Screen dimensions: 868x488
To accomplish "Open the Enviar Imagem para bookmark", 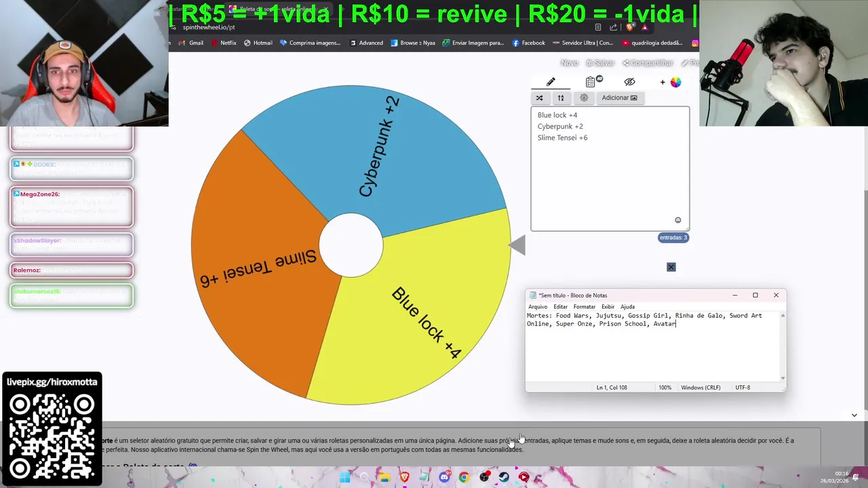I will click(473, 43).
